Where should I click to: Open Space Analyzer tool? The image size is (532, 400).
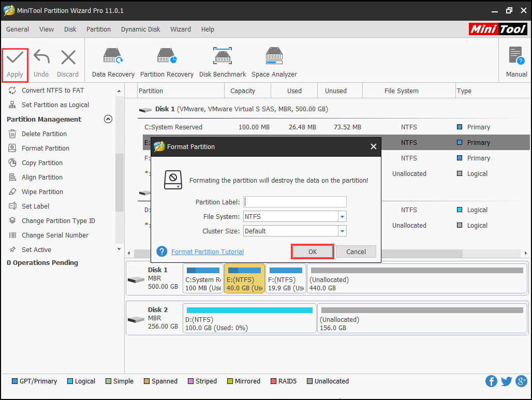click(x=274, y=56)
